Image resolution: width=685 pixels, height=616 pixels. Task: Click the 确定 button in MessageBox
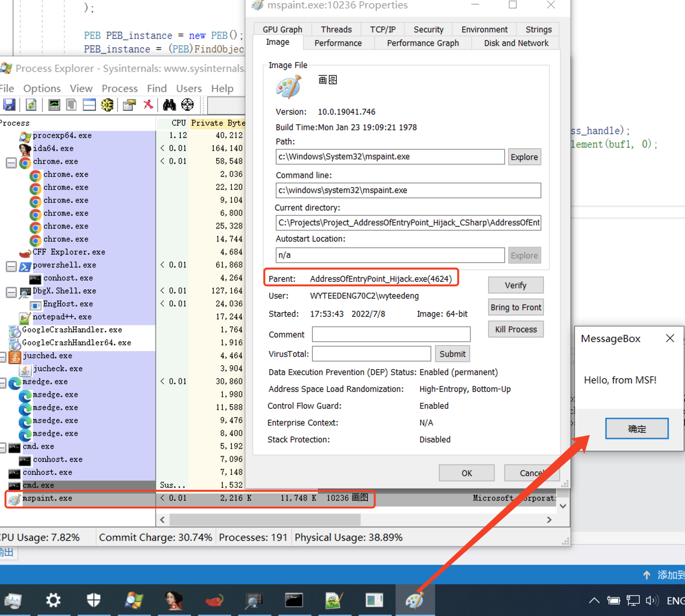pyautogui.click(x=636, y=428)
